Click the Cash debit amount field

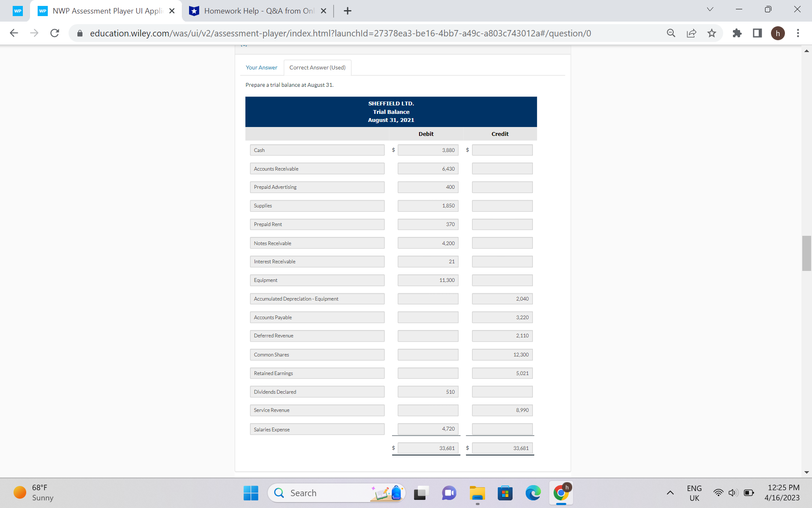[428, 150]
